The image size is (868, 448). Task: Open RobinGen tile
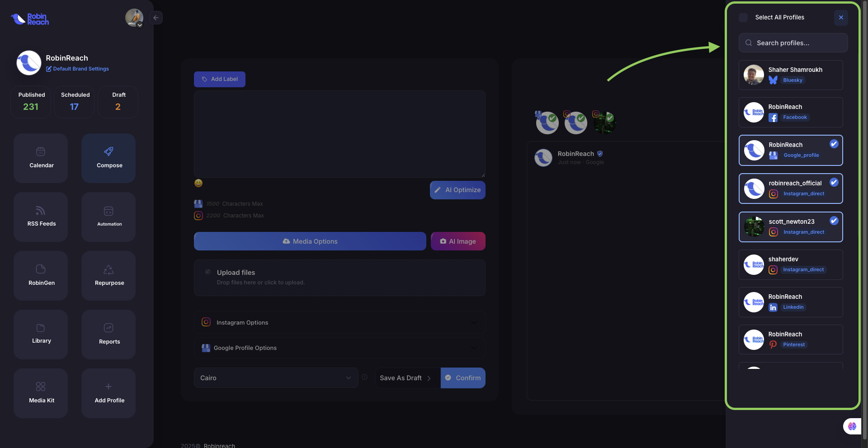(x=41, y=275)
